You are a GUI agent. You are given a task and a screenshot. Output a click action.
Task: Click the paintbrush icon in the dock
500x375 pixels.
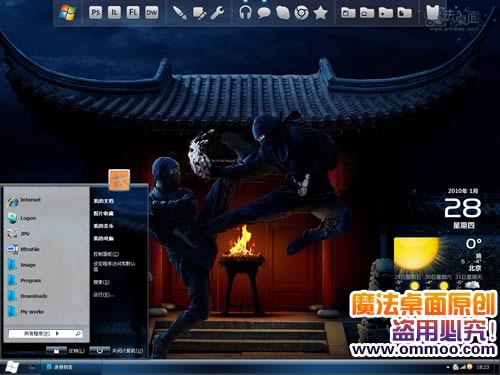[x=180, y=13]
